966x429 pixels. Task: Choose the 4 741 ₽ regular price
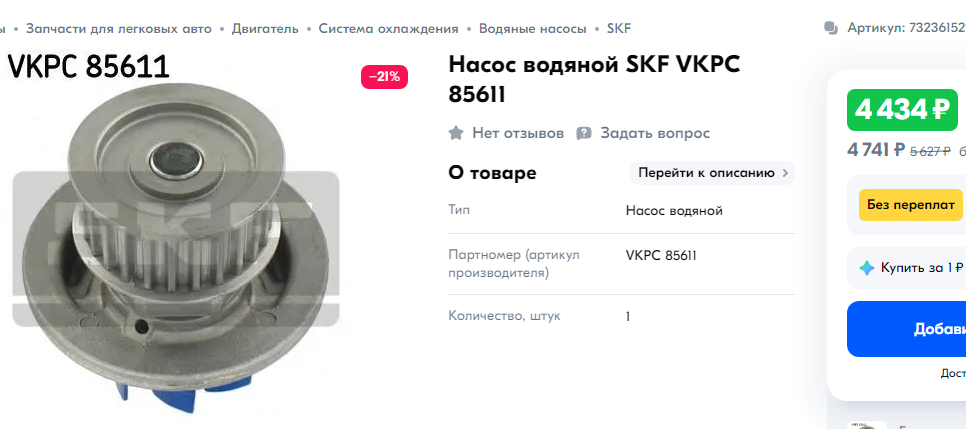(x=876, y=150)
